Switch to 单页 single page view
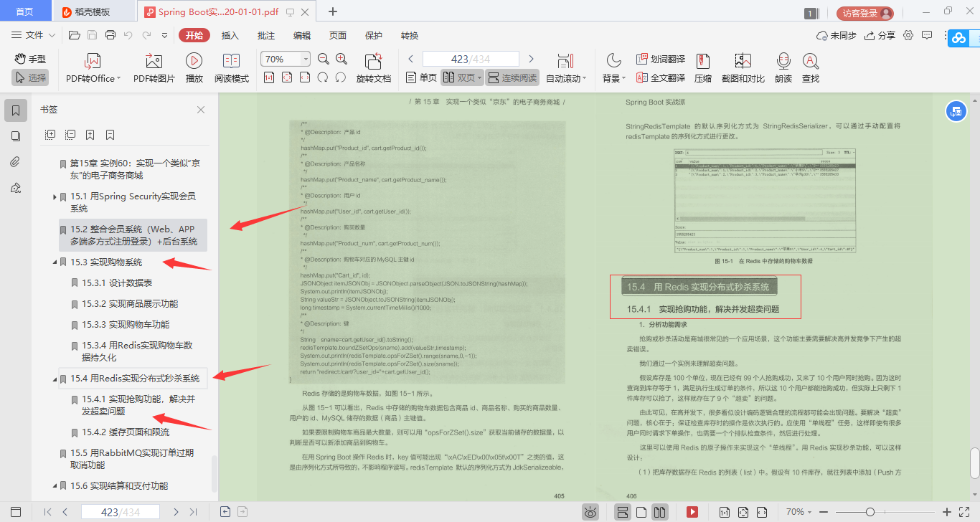 [x=421, y=77]
